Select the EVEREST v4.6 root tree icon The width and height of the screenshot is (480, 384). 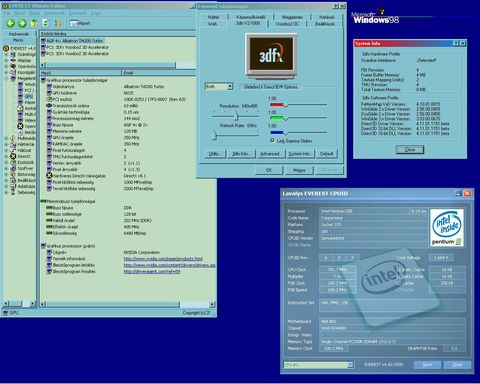(6, 48)
